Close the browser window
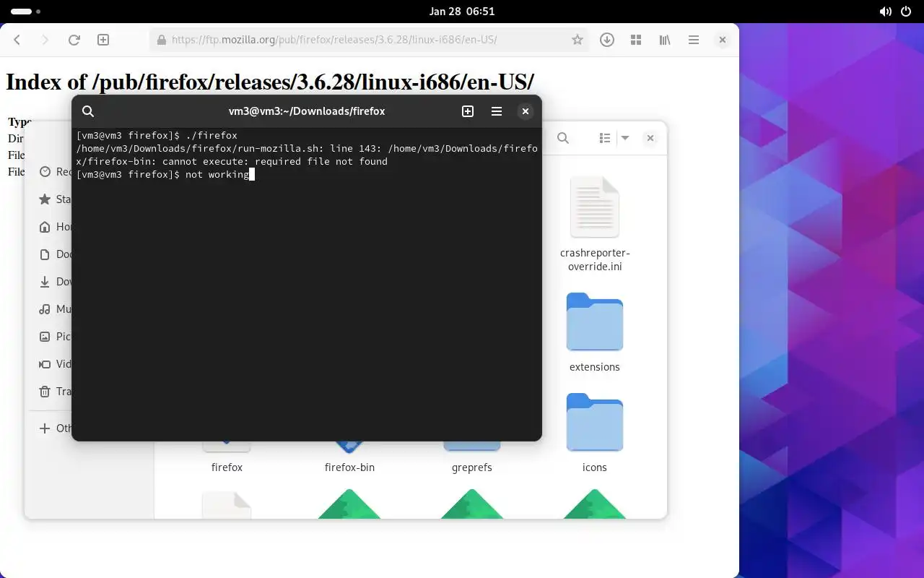This screenshot has height=578, width=924. (723, 40)
